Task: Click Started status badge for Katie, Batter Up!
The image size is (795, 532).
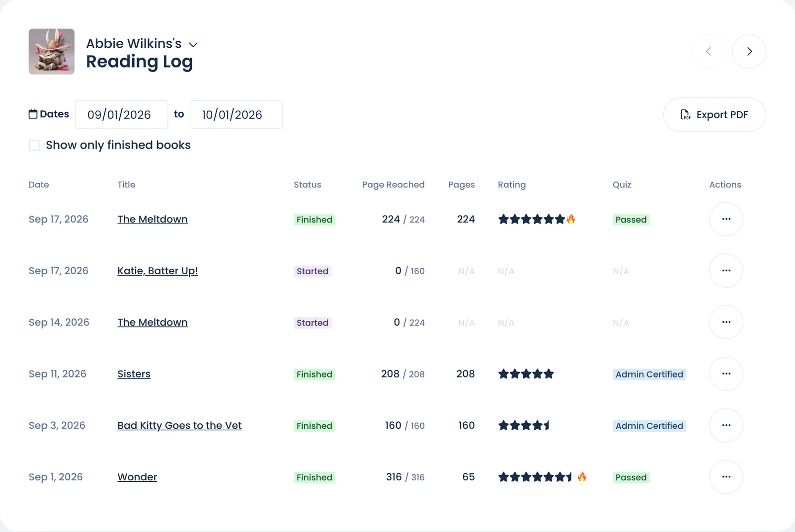Action: click(313, 271)
